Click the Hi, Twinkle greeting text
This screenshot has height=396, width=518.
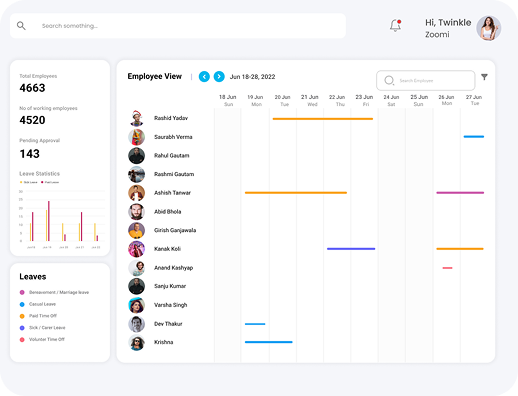[x=448, y=23]
